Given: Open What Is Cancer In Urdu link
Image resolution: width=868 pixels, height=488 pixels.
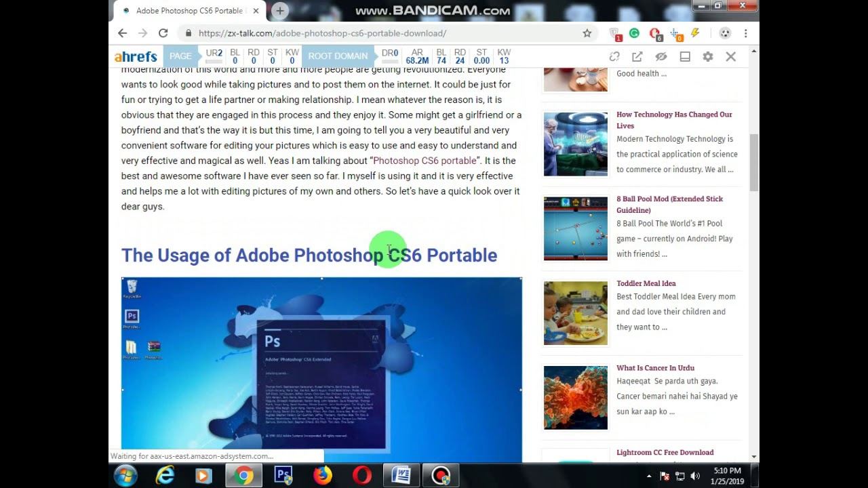Looking at the screenshot, I should 655,368.
